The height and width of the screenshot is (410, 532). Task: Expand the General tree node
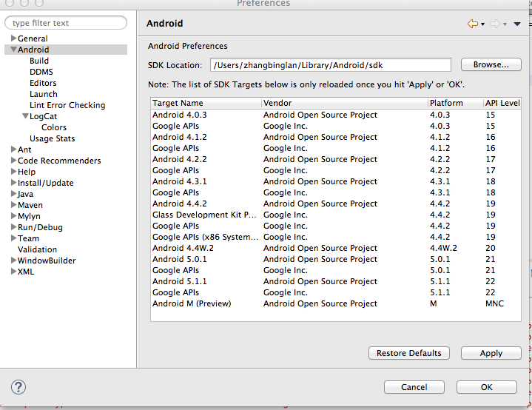click(x=13, y=38)
